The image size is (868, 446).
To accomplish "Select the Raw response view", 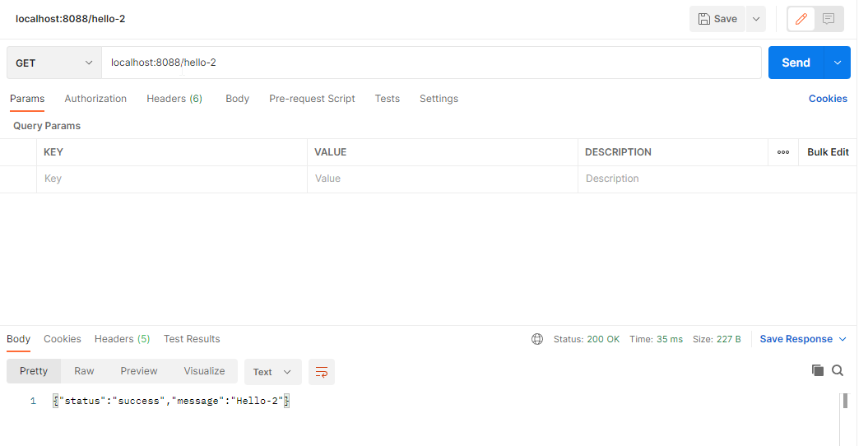I will point(84,371).
